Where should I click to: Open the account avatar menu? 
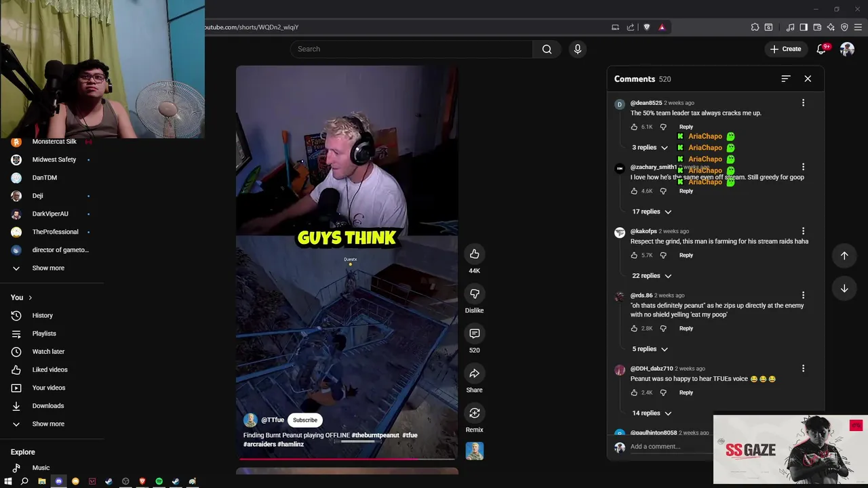[847, 49]
